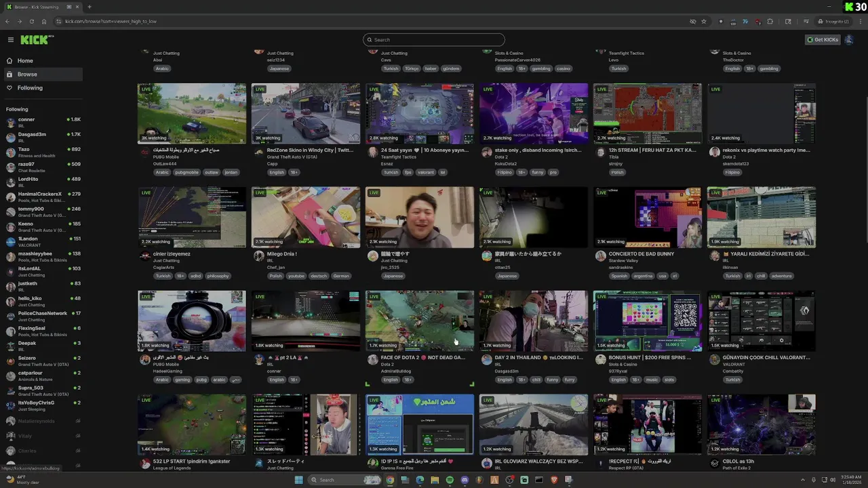
Task: Click the pubgmobile tag under OutLaw444
Action: (x=187, y=172)
